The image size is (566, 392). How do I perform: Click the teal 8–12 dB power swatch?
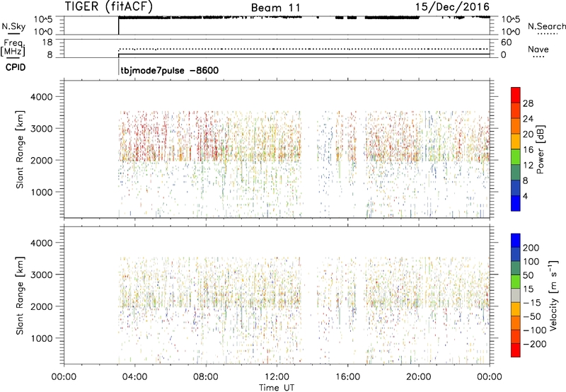coord(516,173)
